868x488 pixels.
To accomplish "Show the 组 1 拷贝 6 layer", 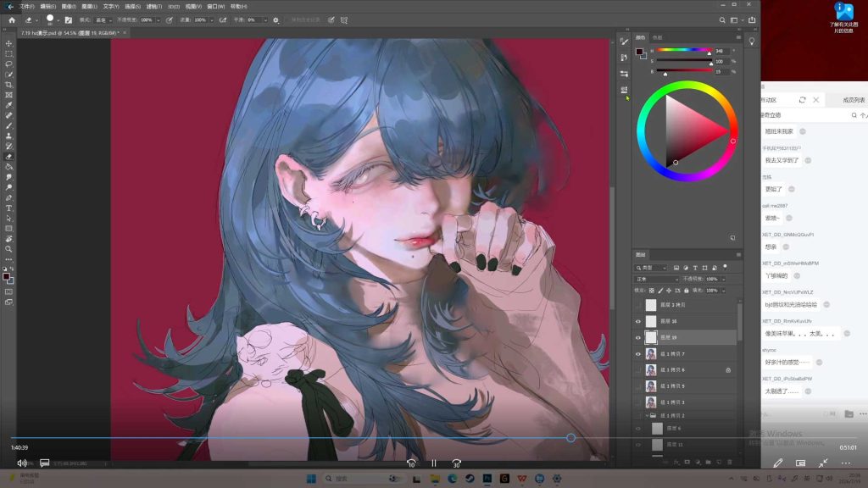I will coord(637,370).
